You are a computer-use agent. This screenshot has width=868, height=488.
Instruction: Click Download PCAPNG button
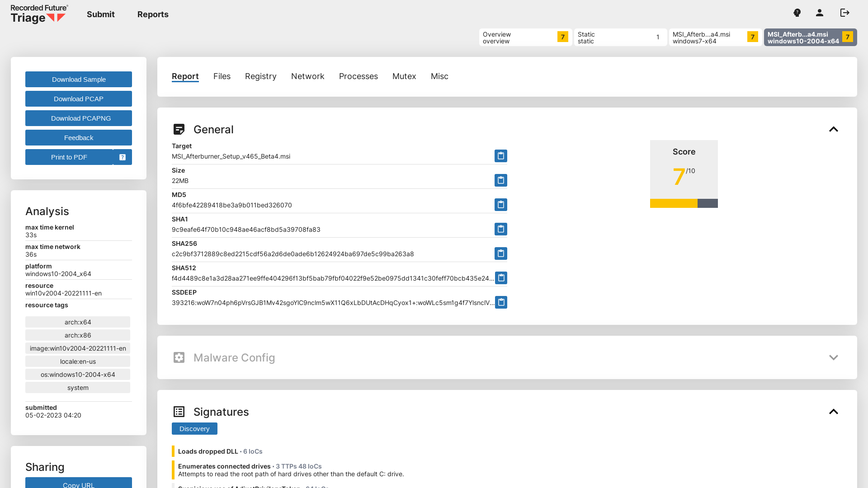coord(79,118)
